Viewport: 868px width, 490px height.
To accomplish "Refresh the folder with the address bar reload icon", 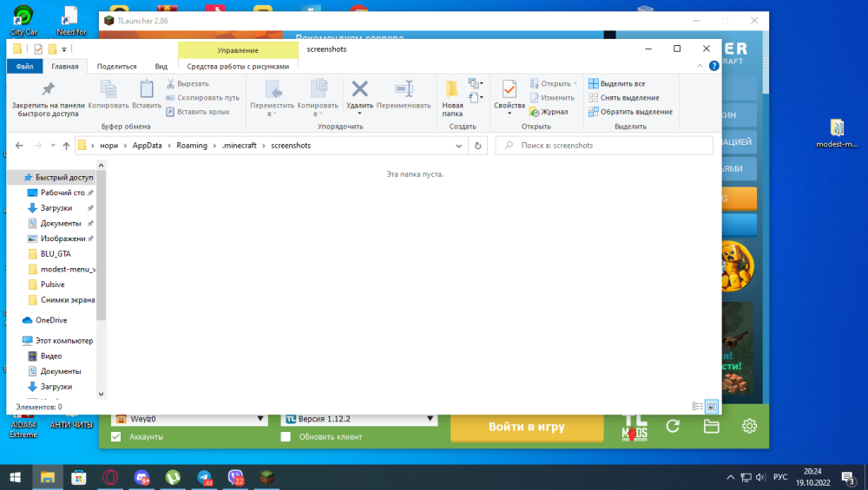I will tap(477, 146).
